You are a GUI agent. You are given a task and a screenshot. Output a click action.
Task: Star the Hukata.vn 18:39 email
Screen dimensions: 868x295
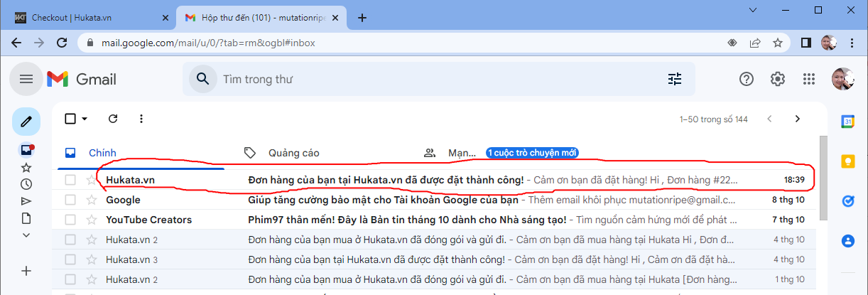coord(91,180)
